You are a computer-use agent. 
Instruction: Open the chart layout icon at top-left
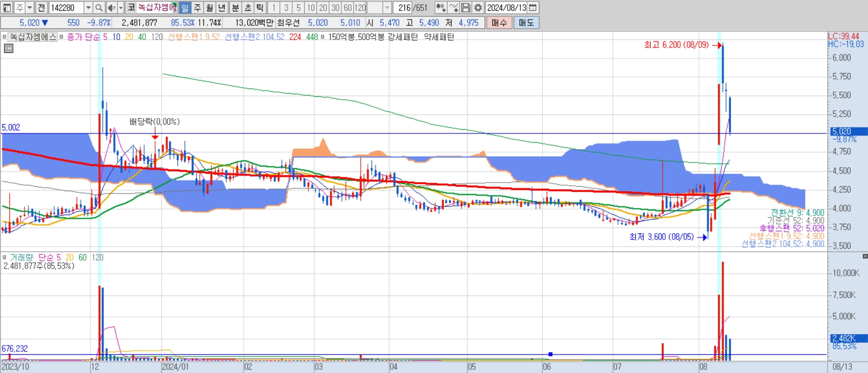7,8
